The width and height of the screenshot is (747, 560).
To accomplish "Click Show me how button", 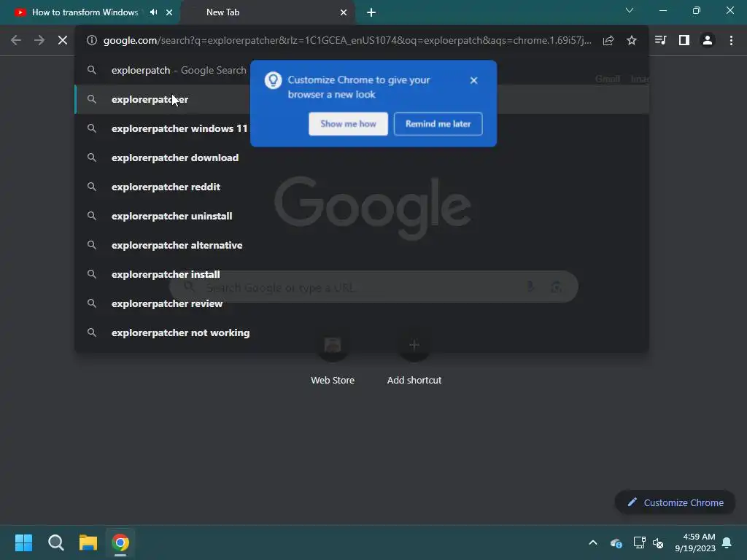I will (x=348, y=124).
